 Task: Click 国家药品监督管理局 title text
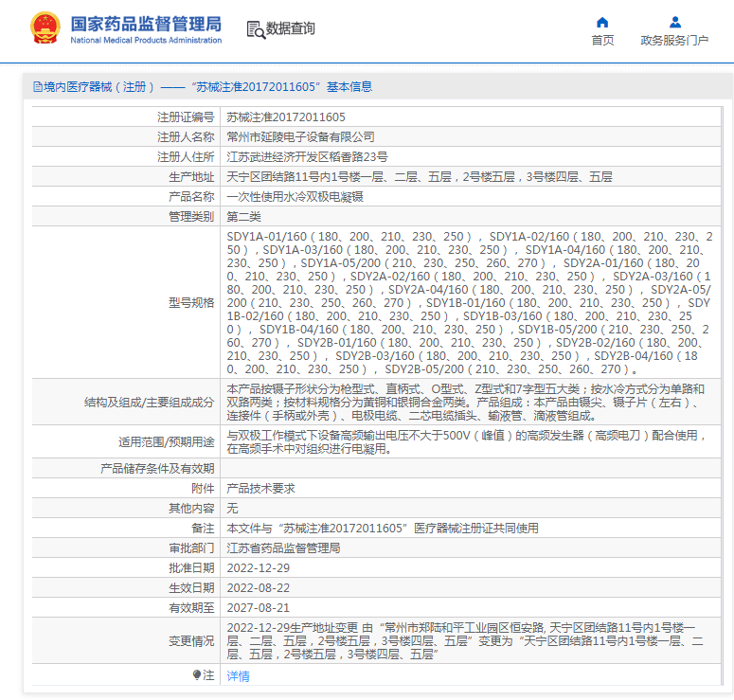click(x=146, y=24)
